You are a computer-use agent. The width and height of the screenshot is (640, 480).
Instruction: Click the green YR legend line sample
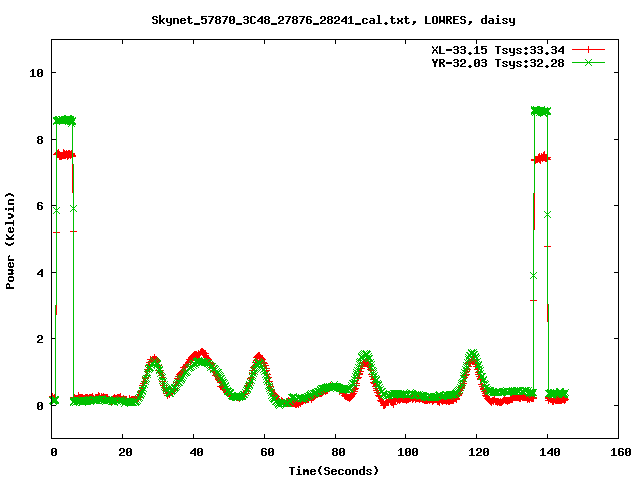point(588,62)
